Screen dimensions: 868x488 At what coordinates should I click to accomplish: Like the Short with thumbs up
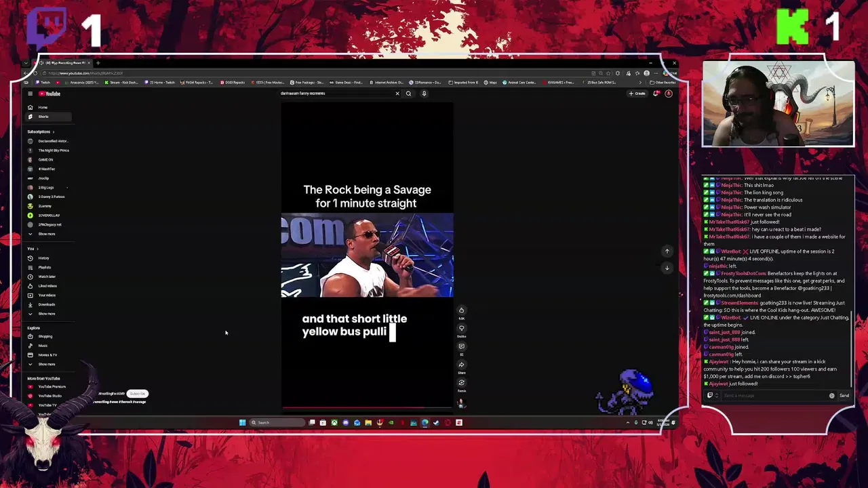[x=461, y=310]
